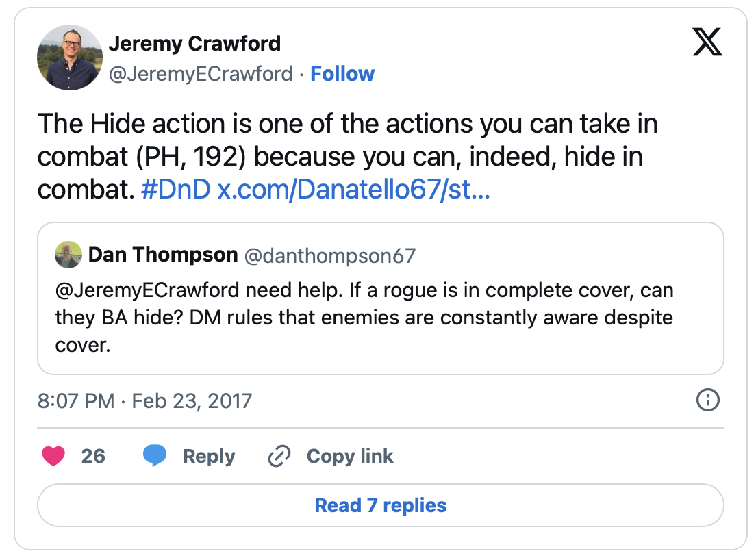The image size is (756, 560).
Task: Click the @danthompson67 handle
Action: tap(330, 256)
